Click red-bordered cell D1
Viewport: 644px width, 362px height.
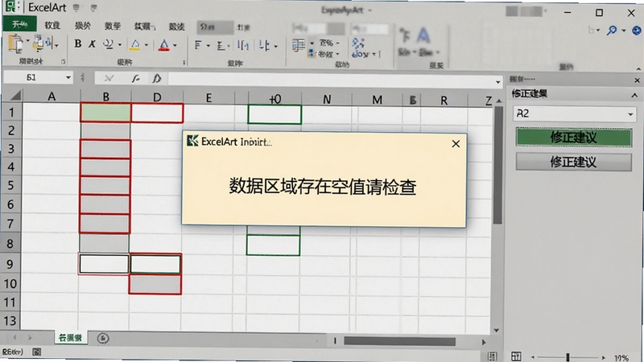point(157,113)
